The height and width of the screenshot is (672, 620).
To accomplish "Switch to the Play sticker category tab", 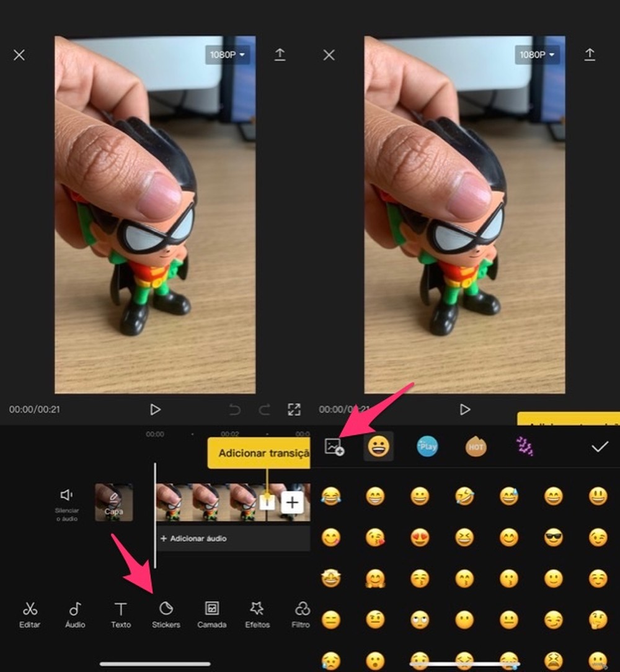I will coord(427,446).
